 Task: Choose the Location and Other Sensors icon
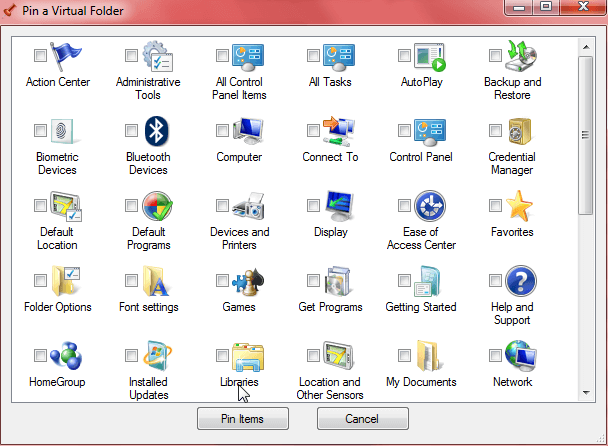(x=339, y=356)
